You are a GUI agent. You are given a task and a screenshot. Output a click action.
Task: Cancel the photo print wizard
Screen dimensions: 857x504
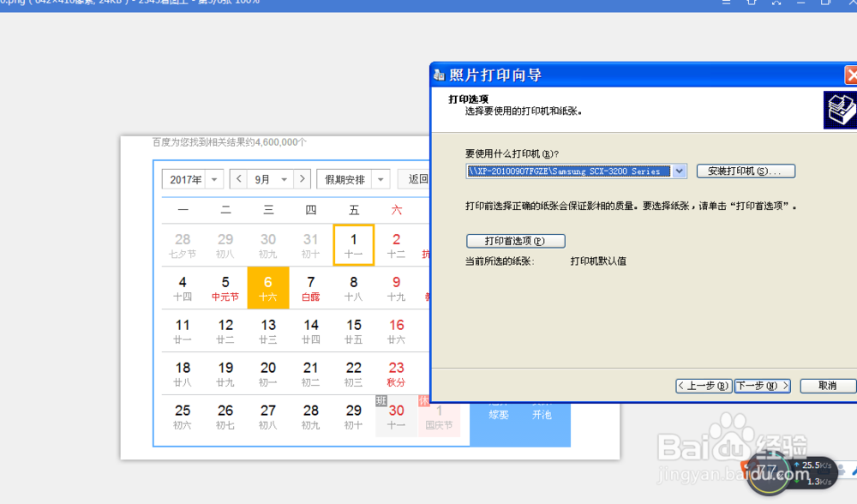tap(826, 386)
